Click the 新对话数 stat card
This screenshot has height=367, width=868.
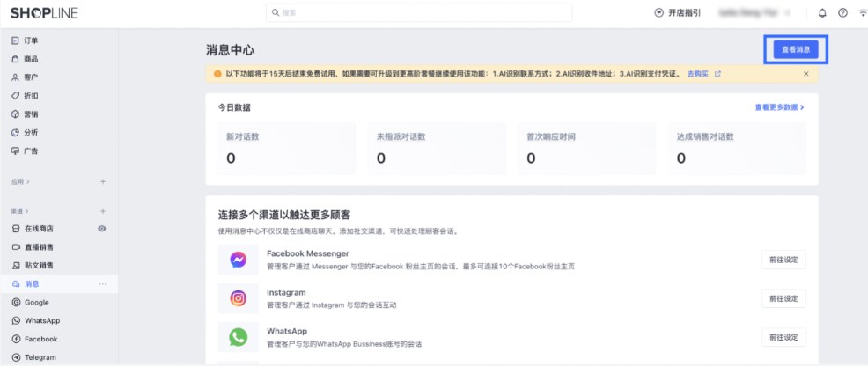tap(287, 149)
